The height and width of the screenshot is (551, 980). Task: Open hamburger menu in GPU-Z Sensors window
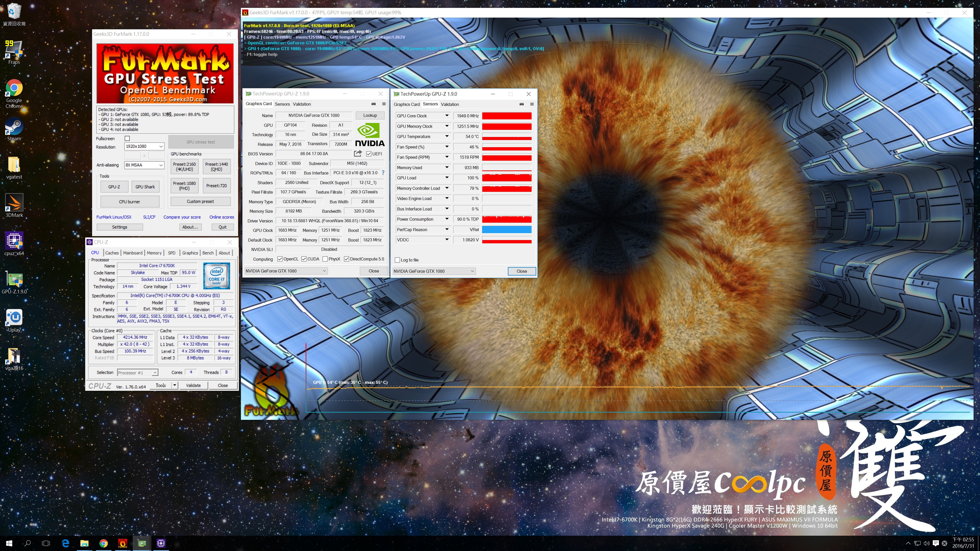[x=532, y=104]
